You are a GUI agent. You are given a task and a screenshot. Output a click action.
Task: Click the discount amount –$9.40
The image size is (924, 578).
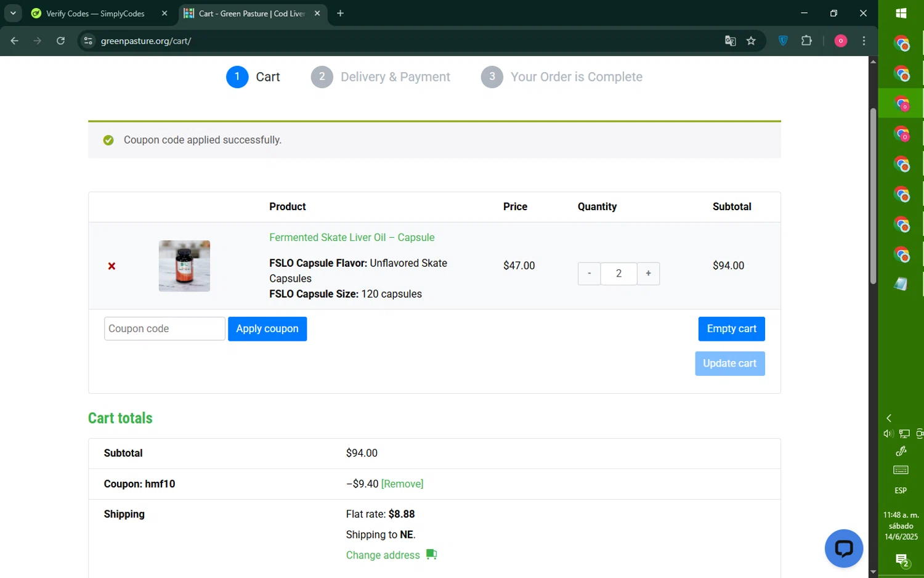(362, 484)
